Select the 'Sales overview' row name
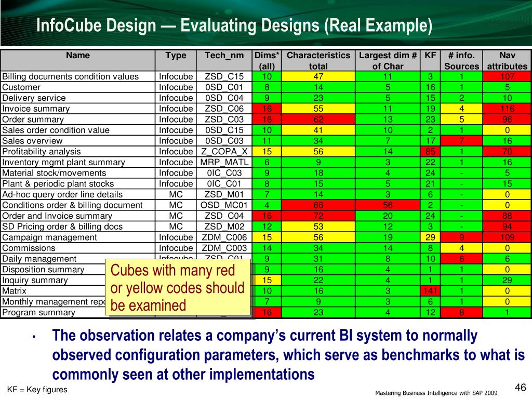The height and width of the screenshot is (399, 532). [32, 141]
